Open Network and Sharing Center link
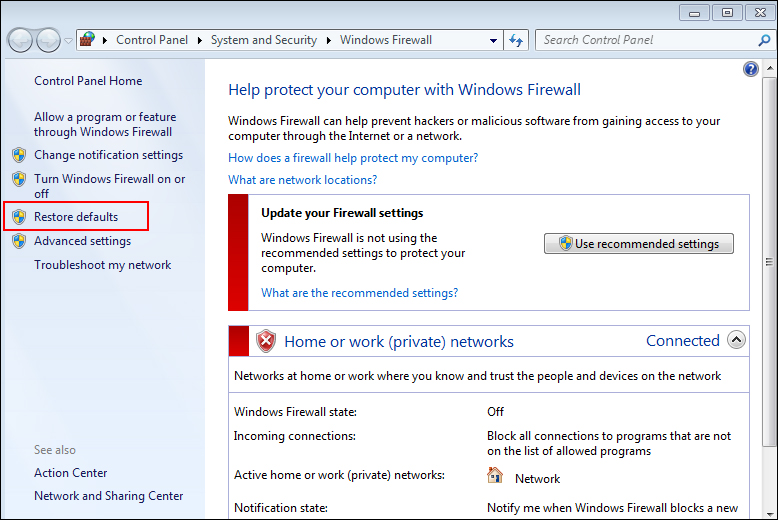The width and height of the screenshot is (778, 520). pyautogui.click(x=108, y=496)
